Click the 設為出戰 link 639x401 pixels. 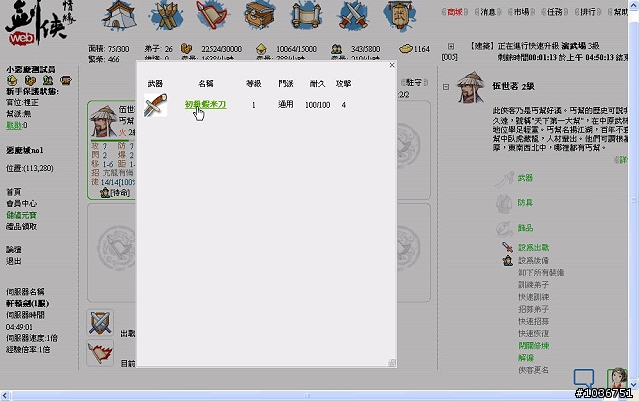click(533, 247)
